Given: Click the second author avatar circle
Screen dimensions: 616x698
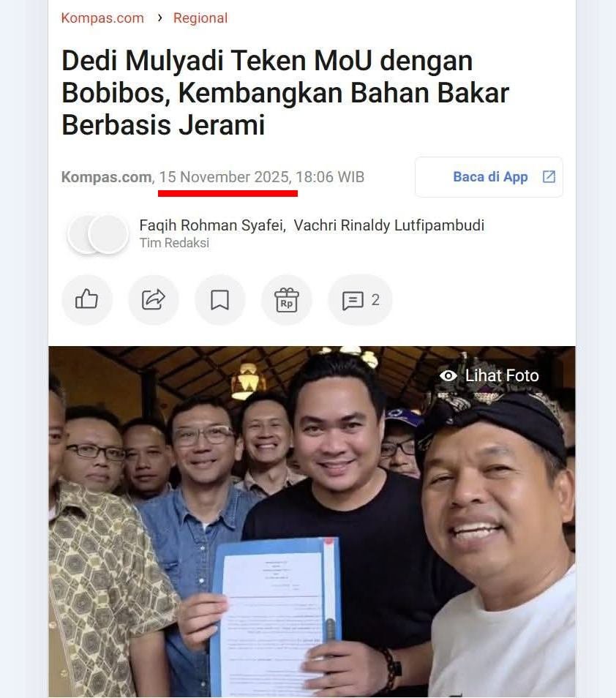Looking at the screenshot, I should 108,234.
